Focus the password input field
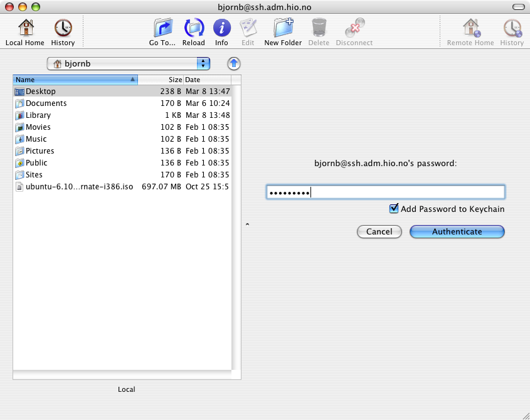The height and width of the screenshot is (420, 530). [385, 192]
